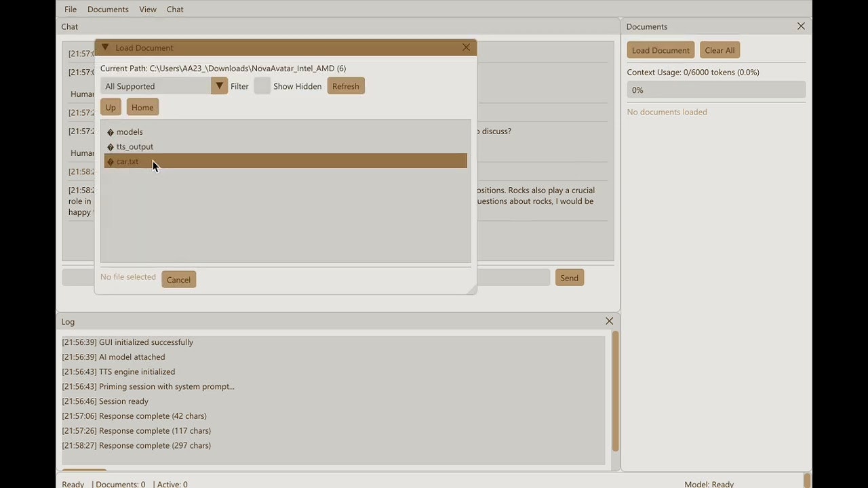868x488 pixels.
Task: Click the chat message input field
Action: (306, 277)
